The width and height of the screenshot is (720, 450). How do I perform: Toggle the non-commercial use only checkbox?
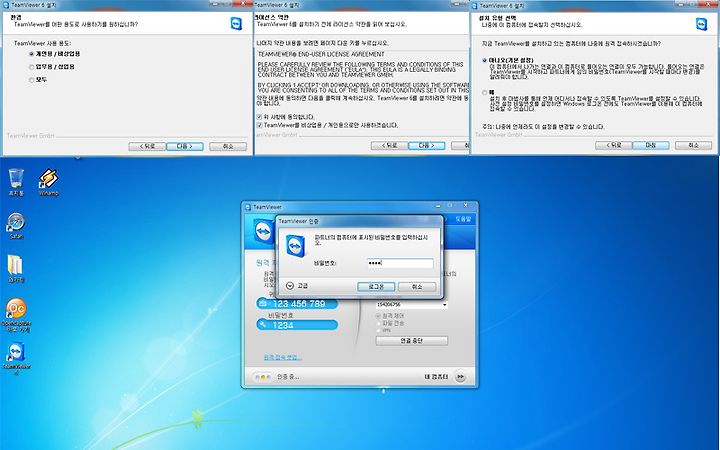click(259, 125)
